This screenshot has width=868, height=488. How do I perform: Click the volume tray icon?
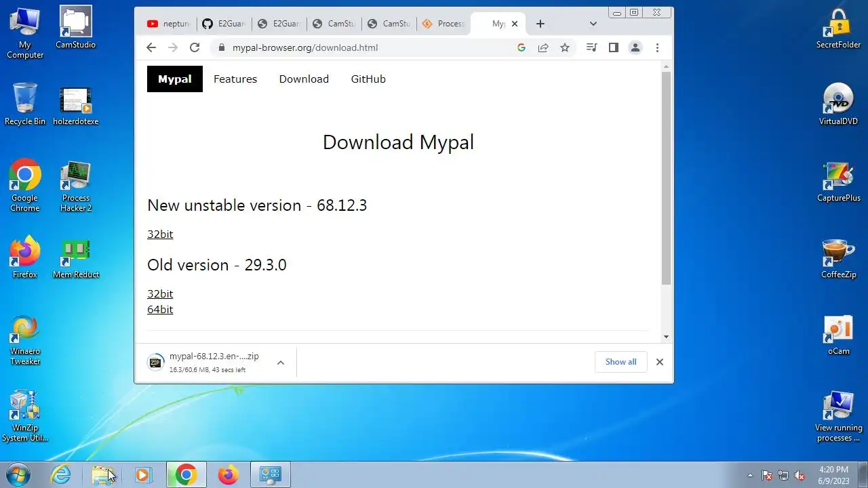click(x=800, y=476)
